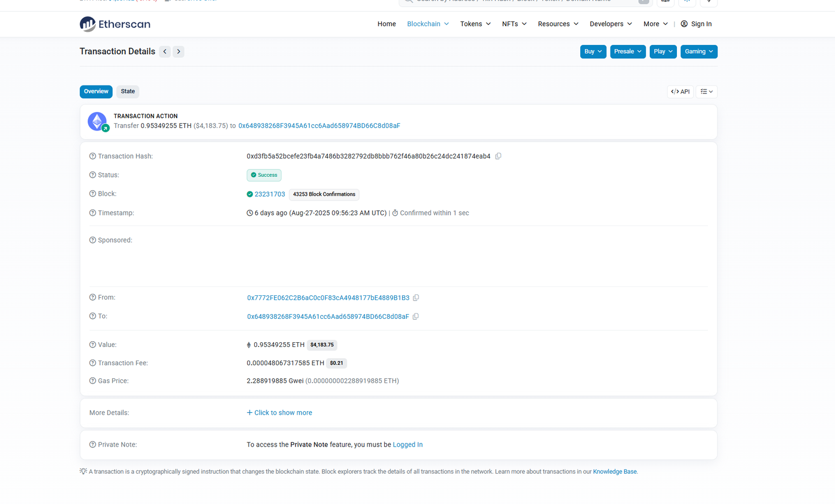Go to previous transaction arrow
Image resolution: width=835 pixels, height=504 pixels.
tap(165, 52)
